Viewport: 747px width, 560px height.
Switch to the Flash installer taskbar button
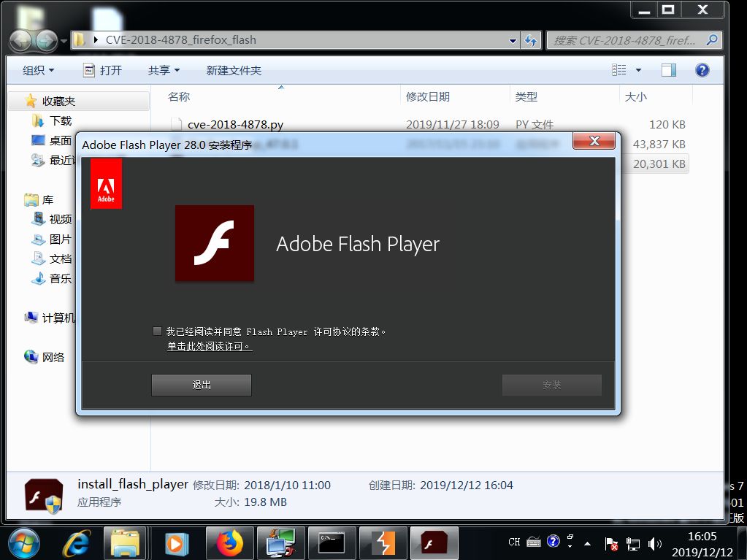tap(434, 543)
